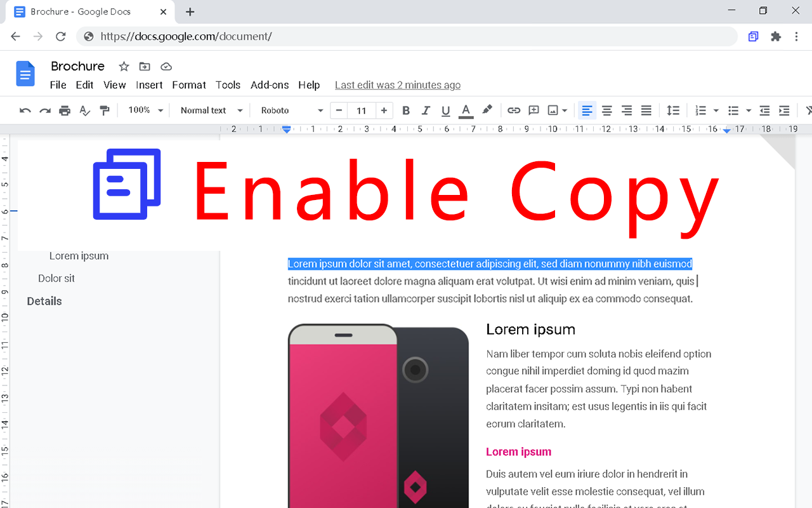Click the font size field showing 11
Screen dimensions: 812x508
[362, 110]
